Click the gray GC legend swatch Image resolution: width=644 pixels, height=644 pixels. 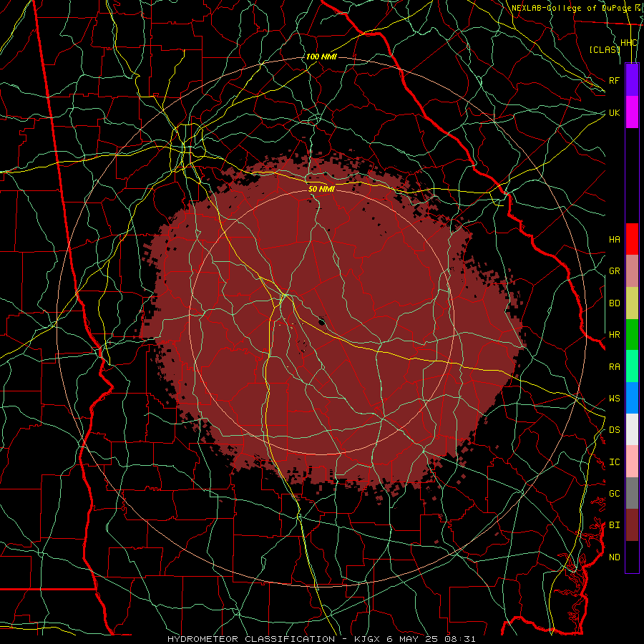pyautogui.click(x=632, y=493)
